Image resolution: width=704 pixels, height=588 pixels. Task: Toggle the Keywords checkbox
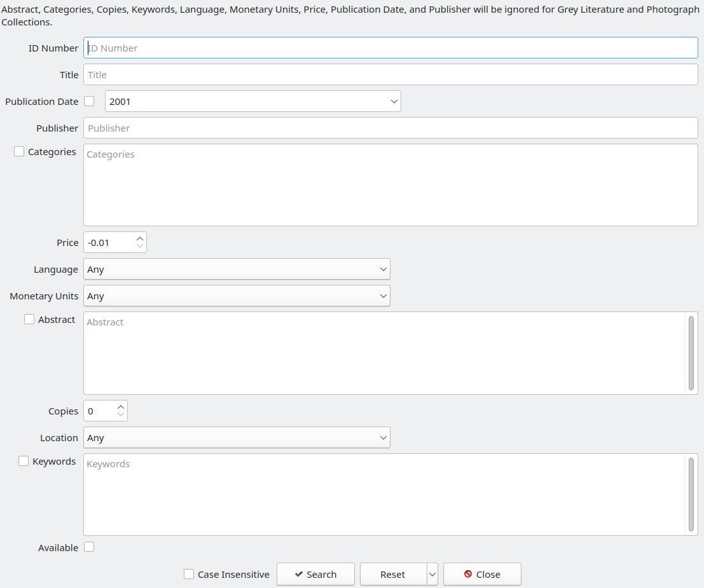(x=24, y=461)
